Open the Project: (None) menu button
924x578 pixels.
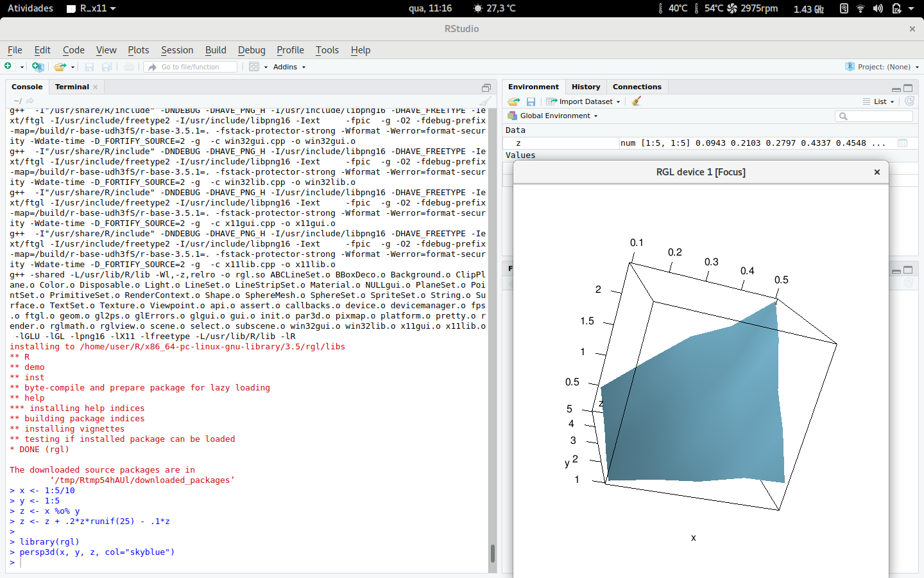[883, 67]
